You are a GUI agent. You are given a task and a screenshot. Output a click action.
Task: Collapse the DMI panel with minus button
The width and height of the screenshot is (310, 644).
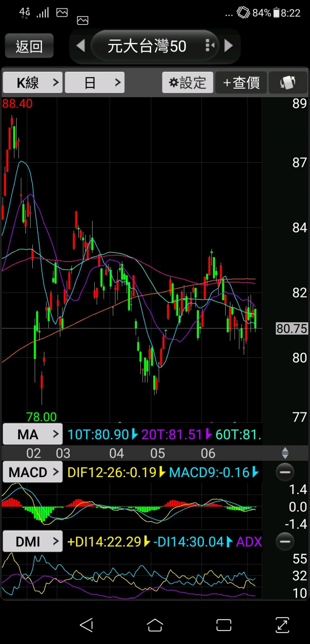click(x=285, y=541)
